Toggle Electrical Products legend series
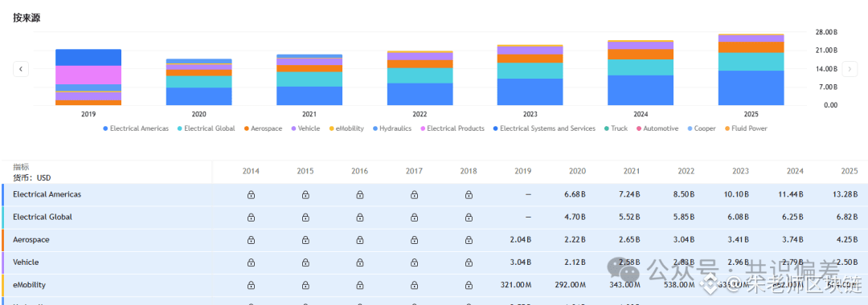Screen dimensions: 868x305 click(x=452, y=128)
